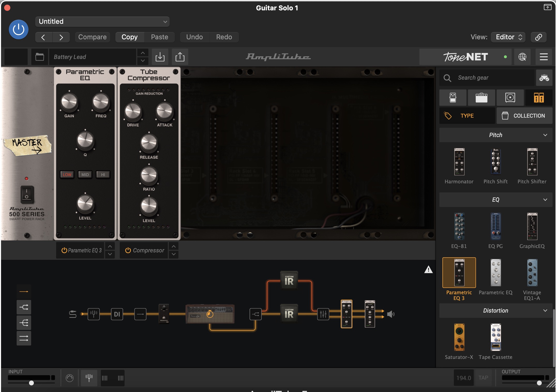Image resolution: width=556 pixels, height=392 pixels.
Task: Toggle the 500 Series rack power switch
Action: (x=27, y=194)
